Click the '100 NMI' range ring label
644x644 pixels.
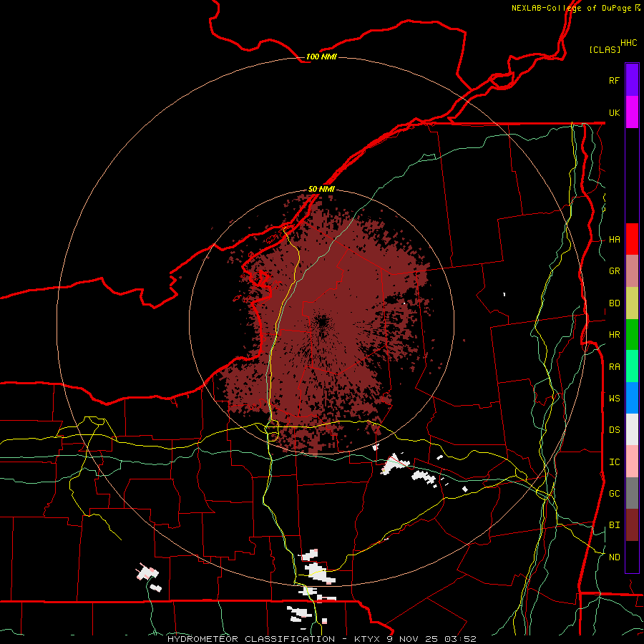[x=321, y=57]
